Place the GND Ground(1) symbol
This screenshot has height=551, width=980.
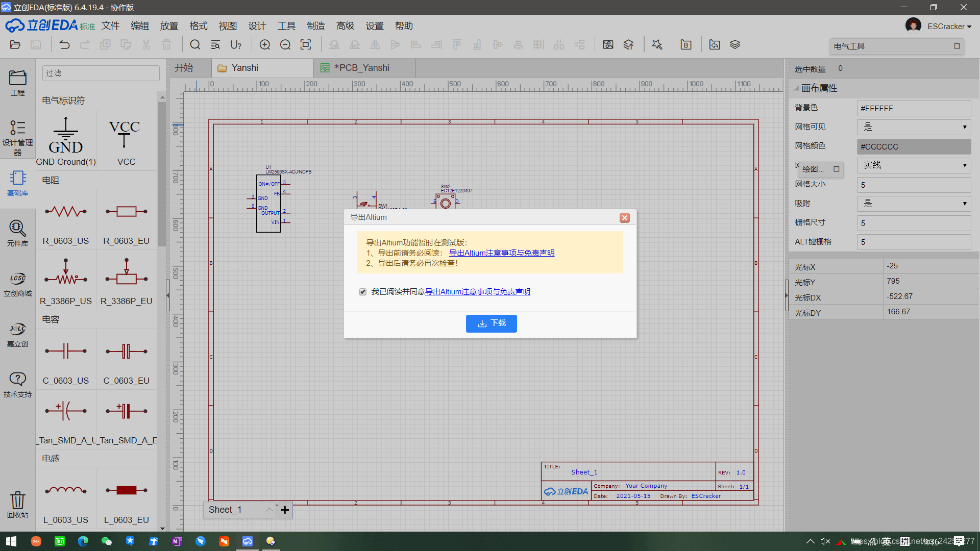[66, 141]
